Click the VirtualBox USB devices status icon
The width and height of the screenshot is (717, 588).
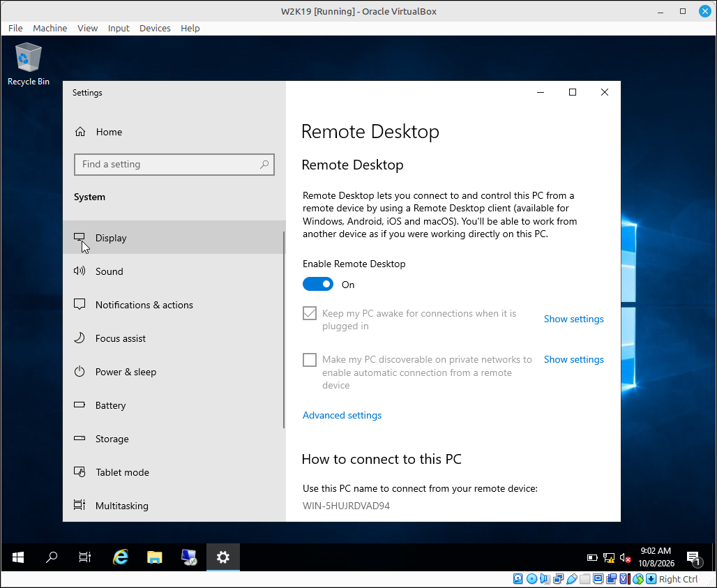click(572, 579)
